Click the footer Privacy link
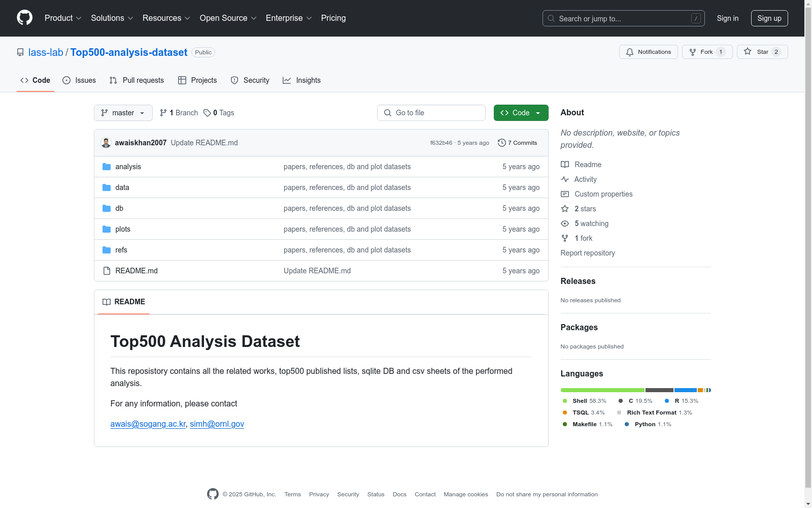 [x=319, y=494]
